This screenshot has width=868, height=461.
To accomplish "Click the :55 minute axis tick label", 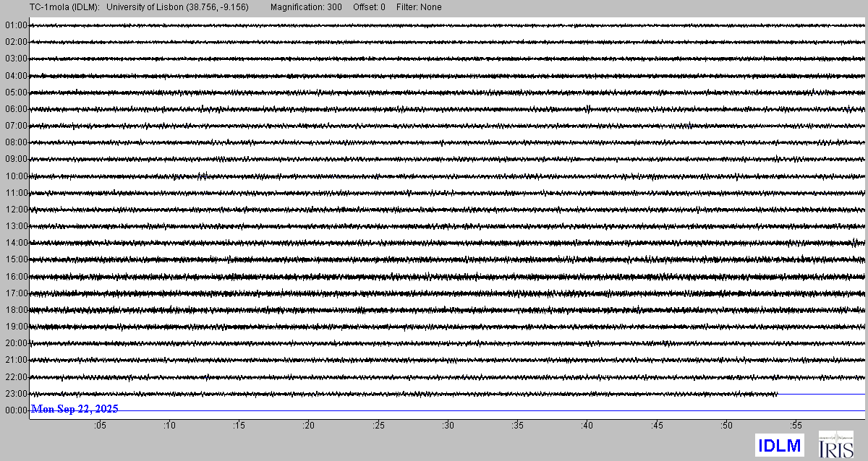I will [x=796, y=426].
